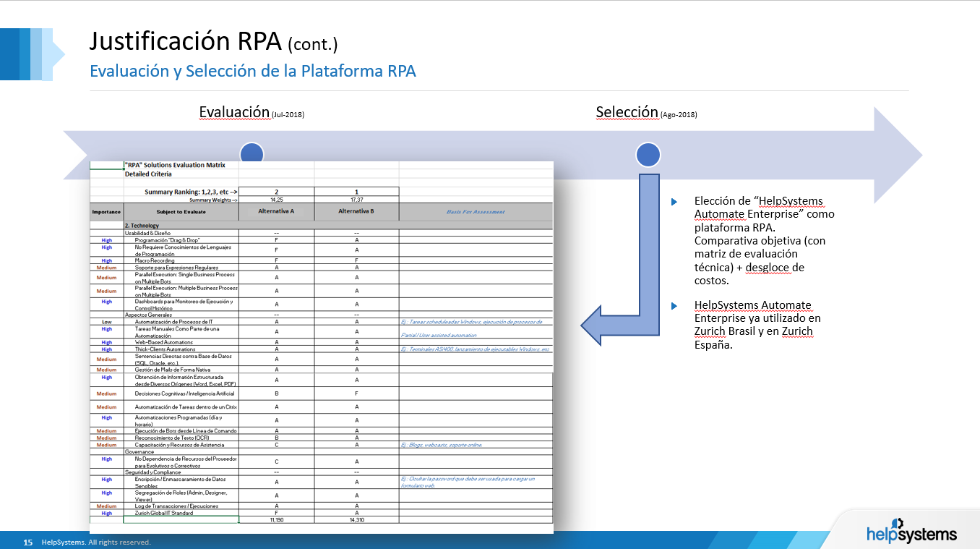Screen dimensions: 980x549
Task: Click the summary weight value 17,37
Action: (356, 200)
